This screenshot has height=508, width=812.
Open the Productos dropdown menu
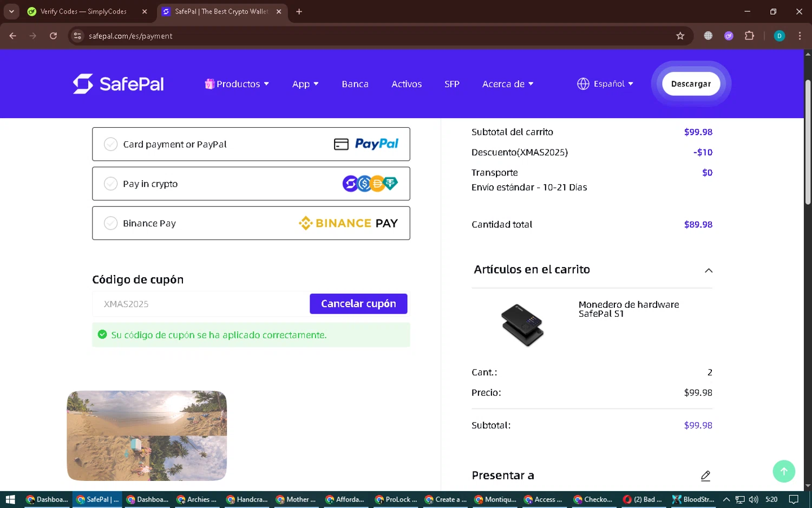pyautogui.click(x=237, y=84)
